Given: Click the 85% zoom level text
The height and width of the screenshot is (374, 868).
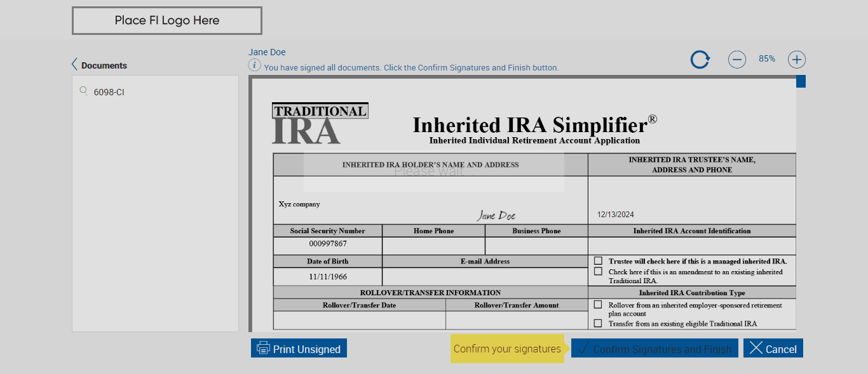Looking at the screenshot, I should 767,58.
